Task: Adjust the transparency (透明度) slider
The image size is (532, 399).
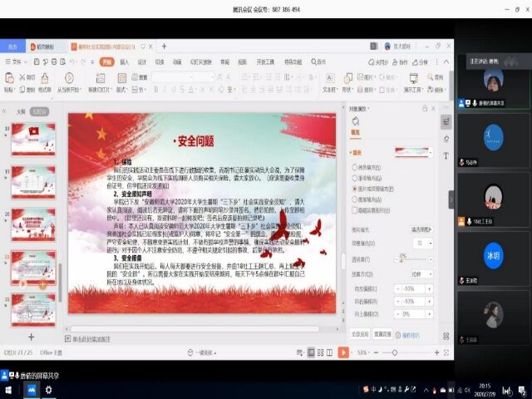Action: 402,258
